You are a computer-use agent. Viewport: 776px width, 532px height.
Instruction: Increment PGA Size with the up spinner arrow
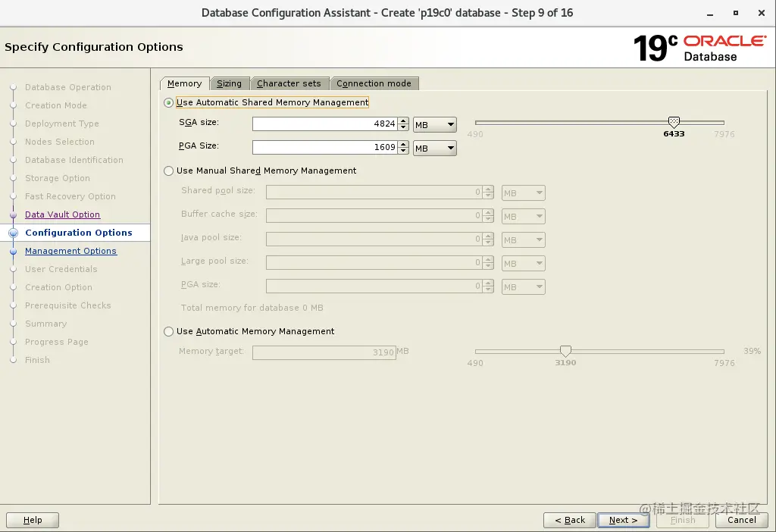click(403, 143)
